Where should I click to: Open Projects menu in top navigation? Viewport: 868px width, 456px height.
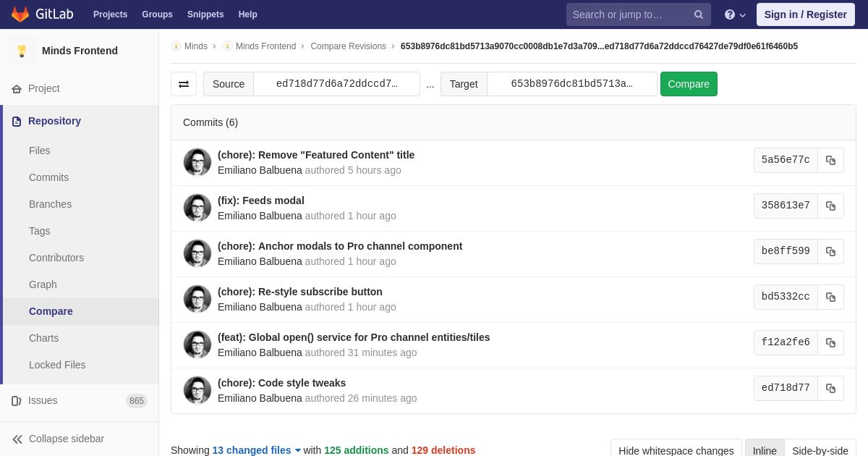pos(110,14)
